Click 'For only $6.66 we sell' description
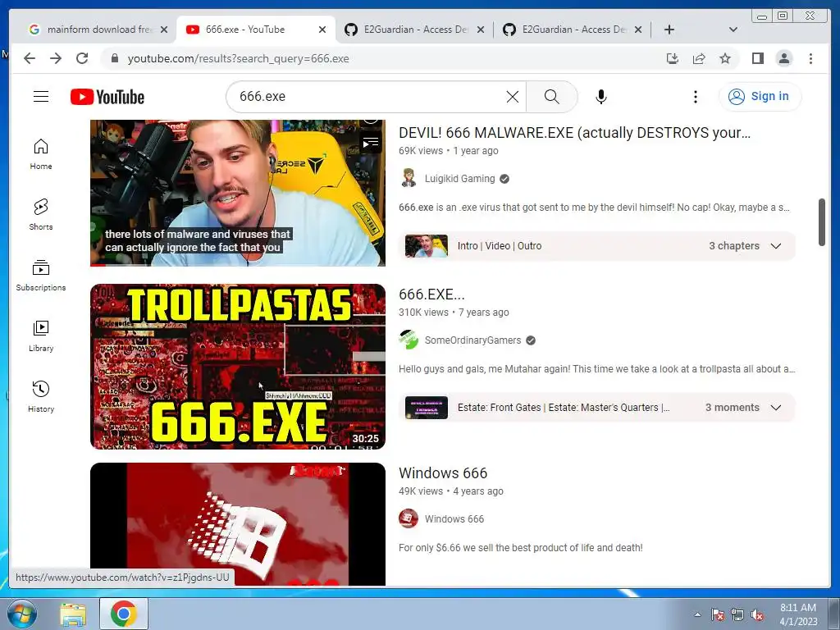Image resolution: width=840 pixels, height=630 pixels. click(x=521, y=547)
